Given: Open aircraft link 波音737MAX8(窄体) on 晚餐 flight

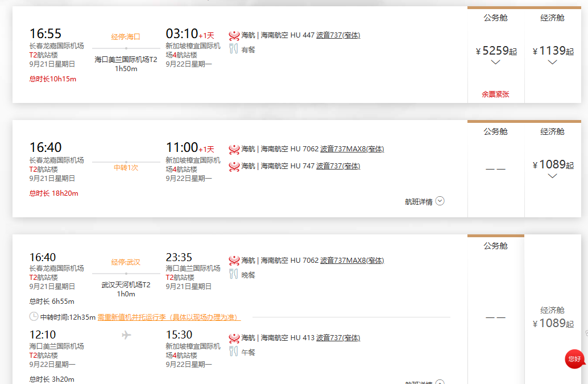Looking at the screenshot, I should (x=352, y=260).
